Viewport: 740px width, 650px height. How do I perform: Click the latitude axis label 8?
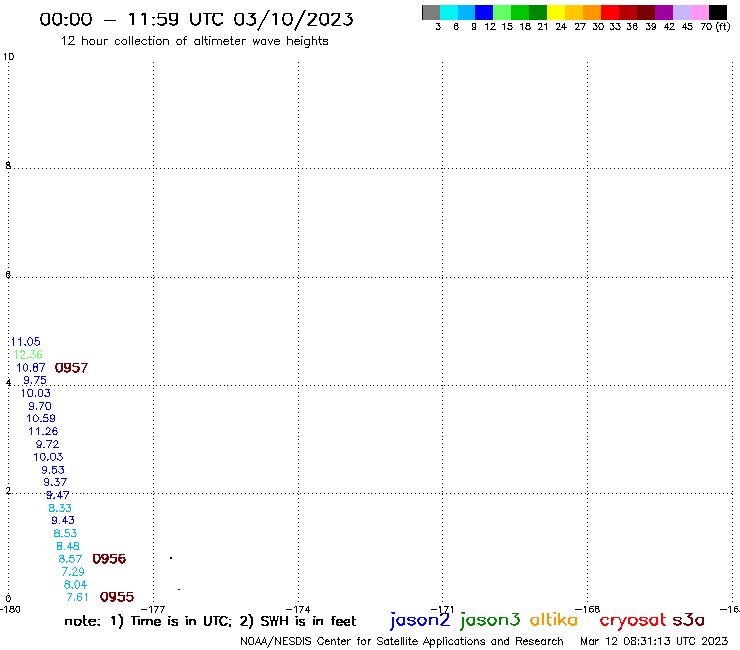(8, 165)
